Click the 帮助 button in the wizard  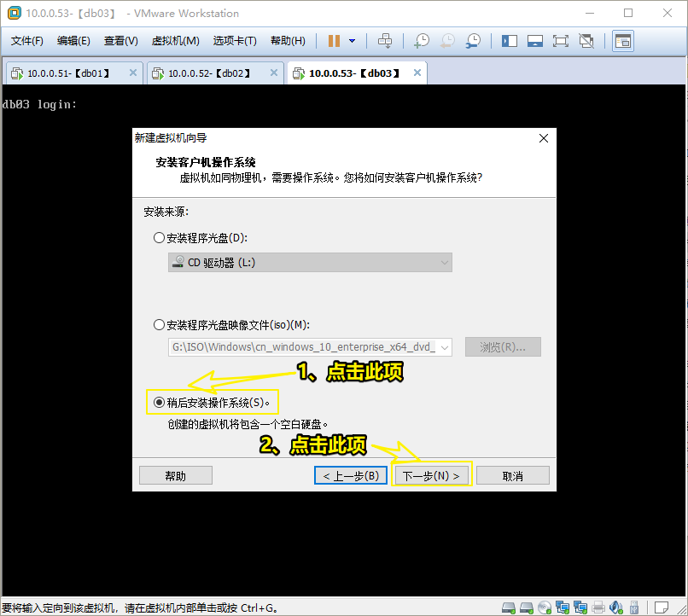(x=175, y=474)
